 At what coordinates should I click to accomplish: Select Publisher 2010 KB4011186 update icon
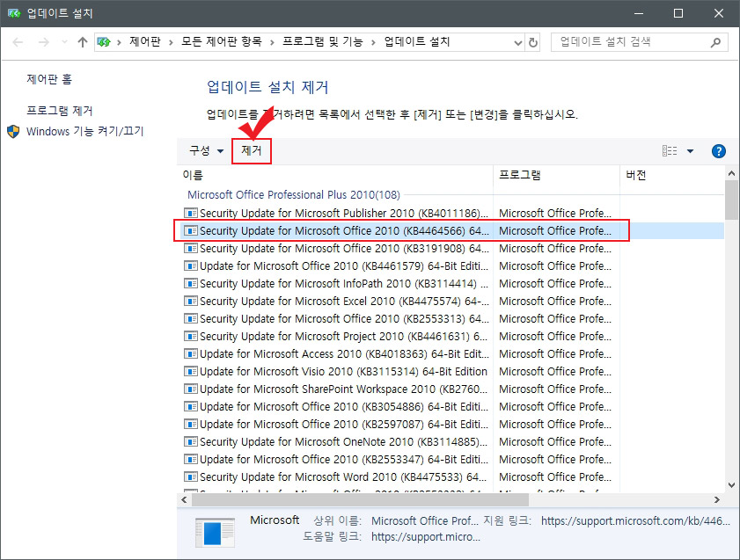(x=191, y=213)
